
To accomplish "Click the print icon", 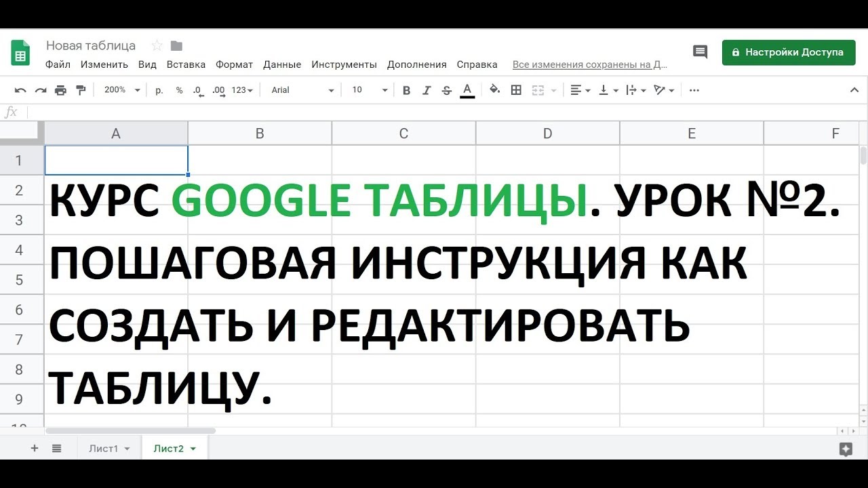I will [x=61, y=90].
